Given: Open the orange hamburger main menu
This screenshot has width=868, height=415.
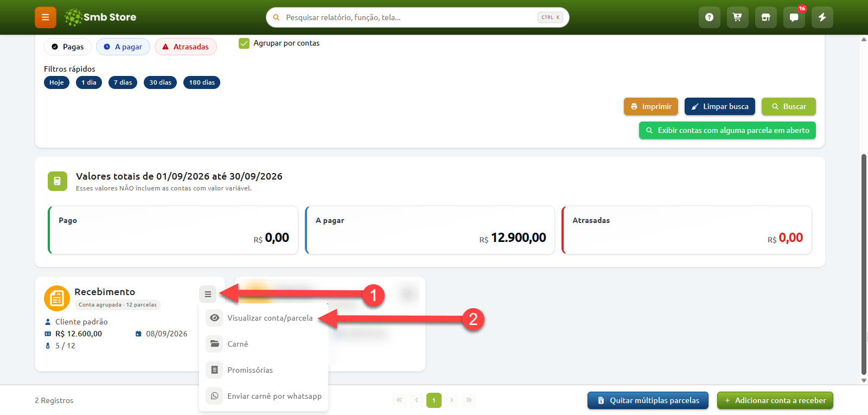Looking at the screenshot, I should (46, 17).
